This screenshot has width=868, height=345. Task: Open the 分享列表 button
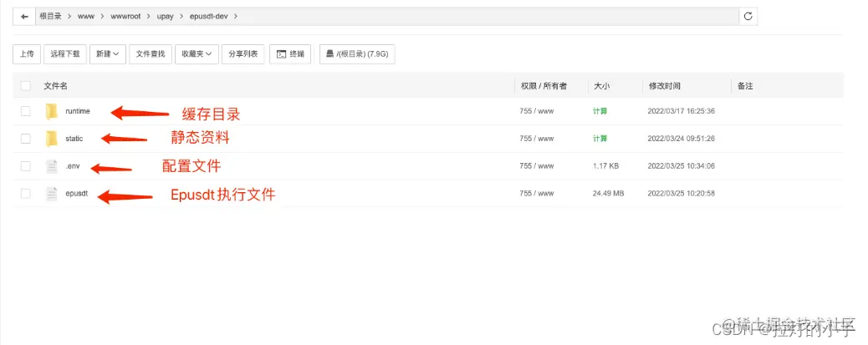pos(243,54)
